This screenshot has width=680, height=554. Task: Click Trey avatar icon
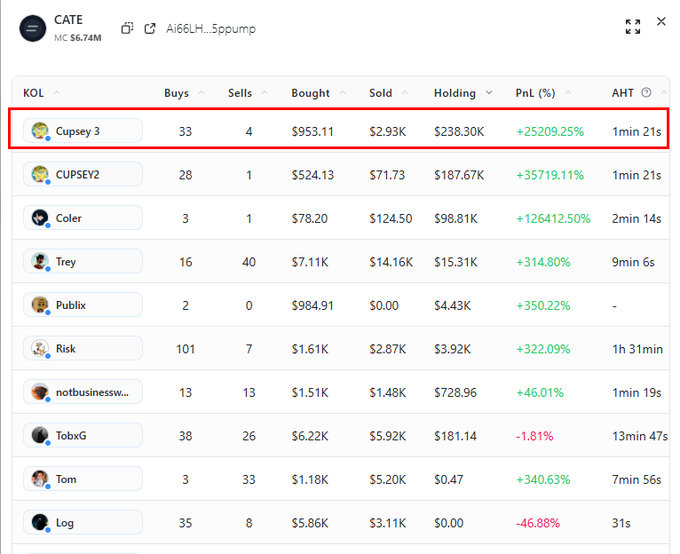[40, 261]
